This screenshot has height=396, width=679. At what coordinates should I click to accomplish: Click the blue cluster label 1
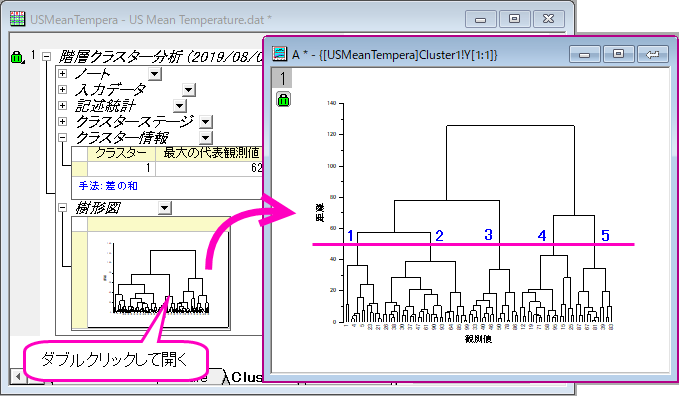pos(350,236)
